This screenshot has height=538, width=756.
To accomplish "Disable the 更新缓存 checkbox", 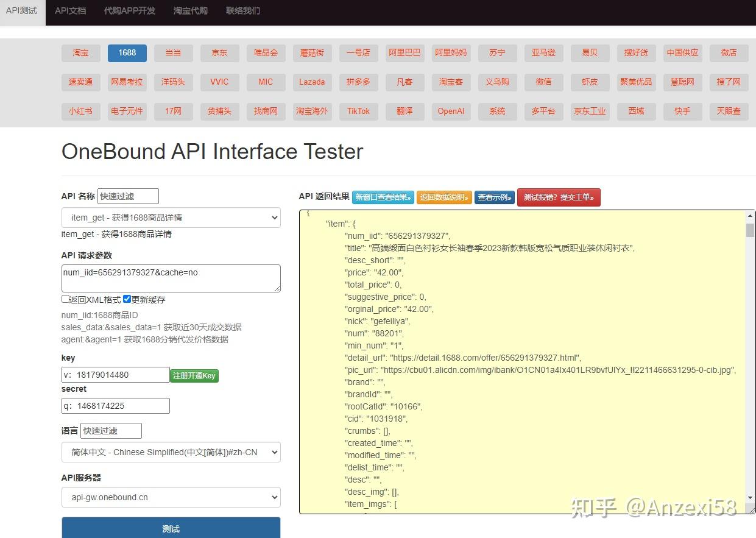I will [x=127, y=299].
